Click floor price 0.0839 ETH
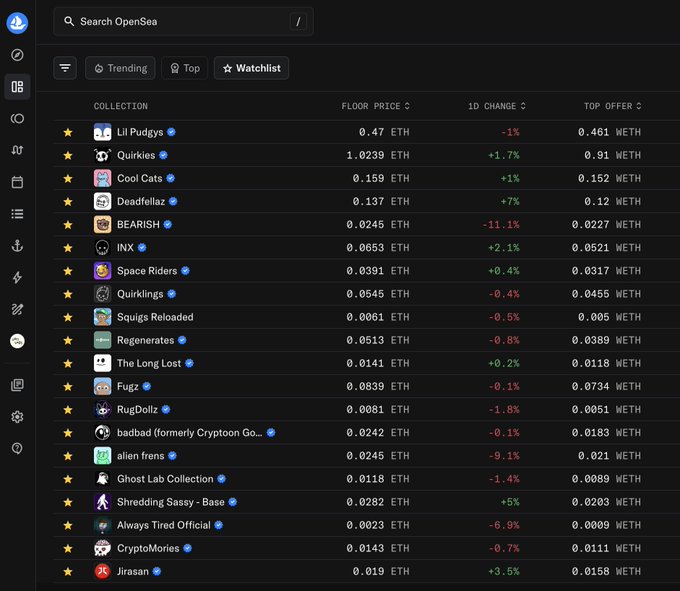The width and height of the screenshot is (680, 591). pos(378,386)
